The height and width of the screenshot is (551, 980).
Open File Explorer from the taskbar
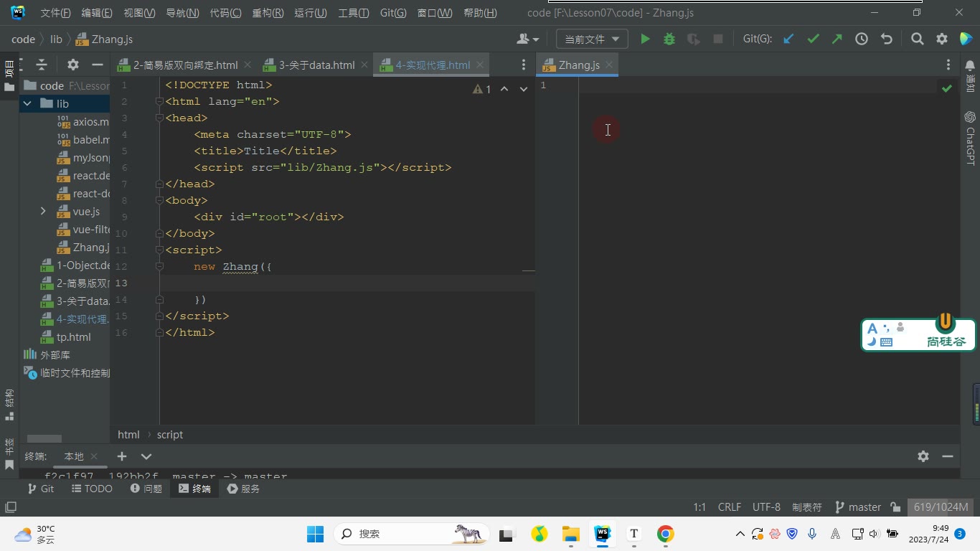[x=570, y=534]
